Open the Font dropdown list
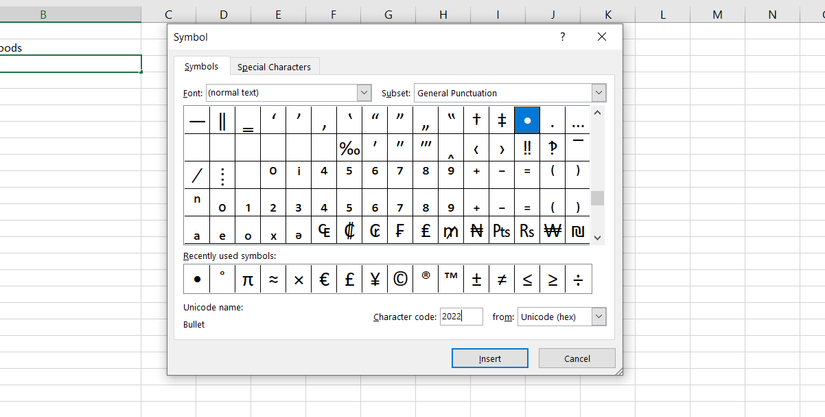The width and height of the screenshot is (825, 417). [x=364, y=93]
